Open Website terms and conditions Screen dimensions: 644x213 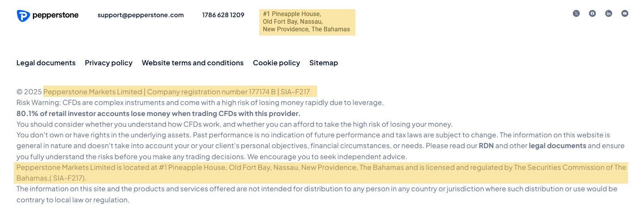click(x=192, y=63)
